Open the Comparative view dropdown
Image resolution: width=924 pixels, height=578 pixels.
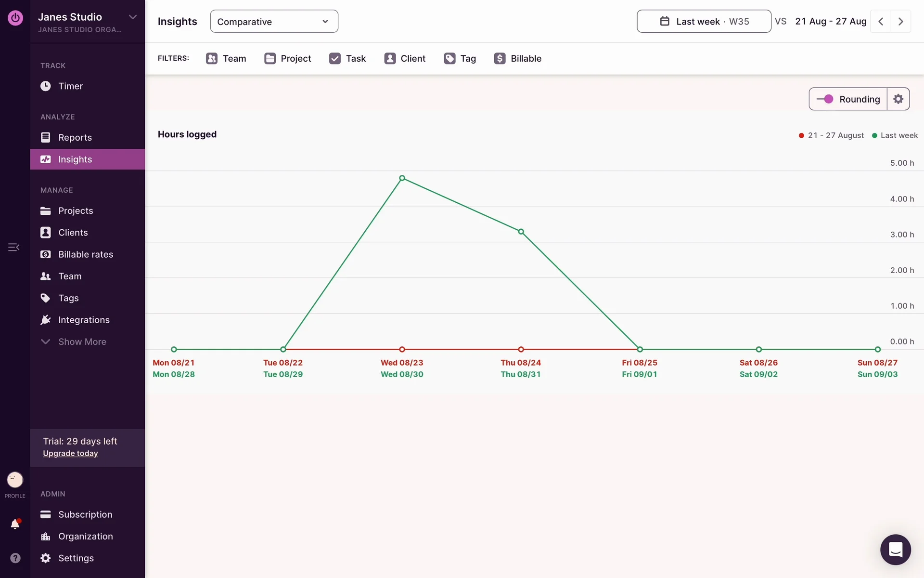pyautogui.click(x=274, y=21)
